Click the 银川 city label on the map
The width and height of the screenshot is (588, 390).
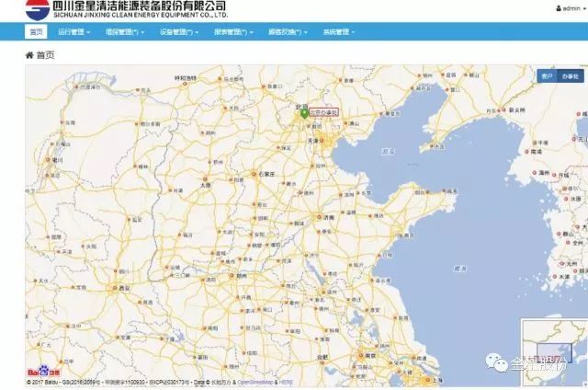click(x=58, y=160)
